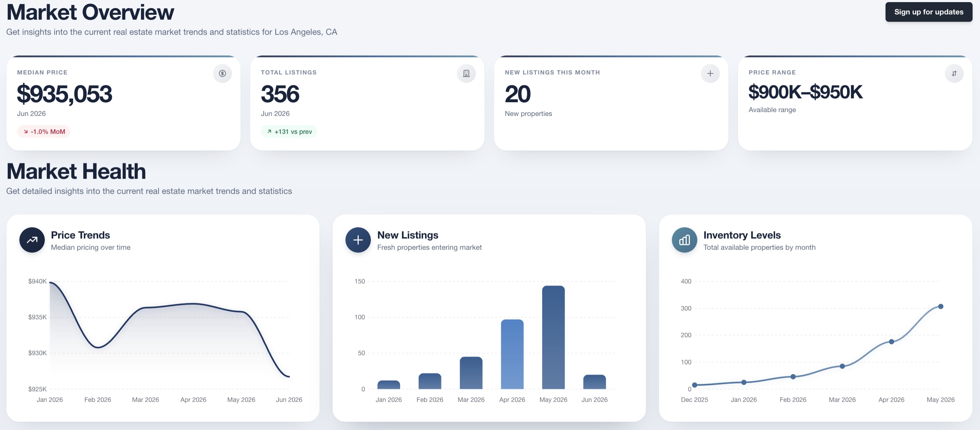980x430 pixels.
Task: Click the Apr 2026 point on Inventory chart
Action: 892,342
